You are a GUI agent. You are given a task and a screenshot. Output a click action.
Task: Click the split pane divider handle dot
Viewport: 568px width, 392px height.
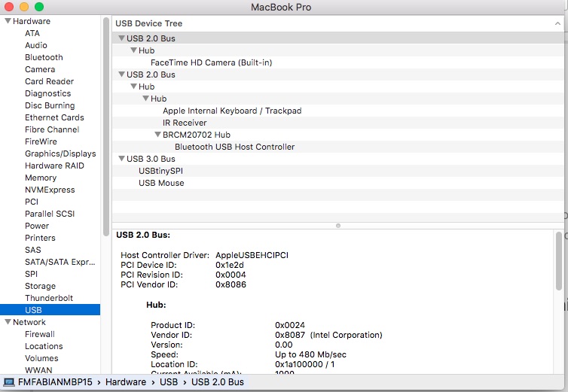[338, 226]
